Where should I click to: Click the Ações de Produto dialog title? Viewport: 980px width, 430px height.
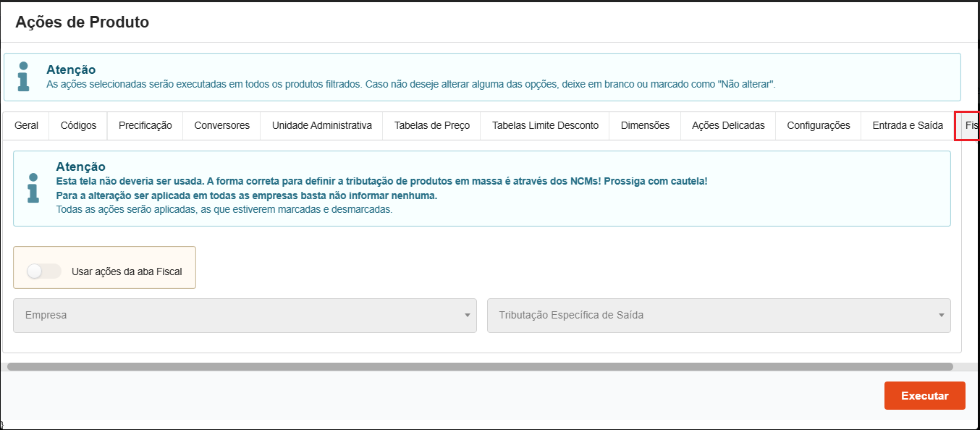[x=82, y=22]
